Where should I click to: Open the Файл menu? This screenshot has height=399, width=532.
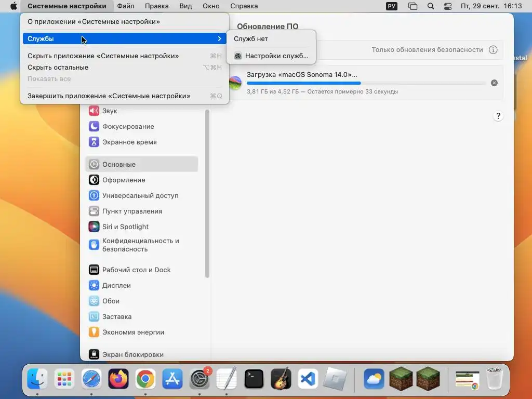click(x=126, y=6)
